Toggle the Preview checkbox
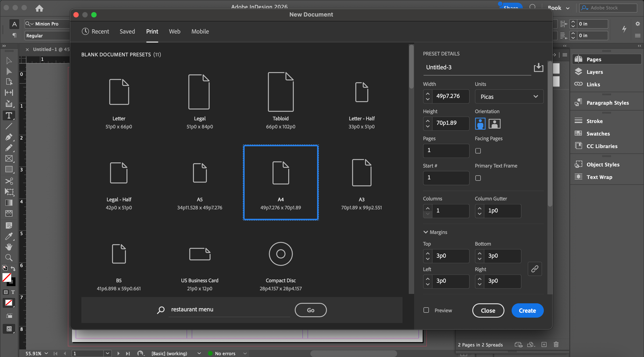Image resolution: width=644 pixels, height=357 pixels. pyautogui.click(x=426, y=310)
